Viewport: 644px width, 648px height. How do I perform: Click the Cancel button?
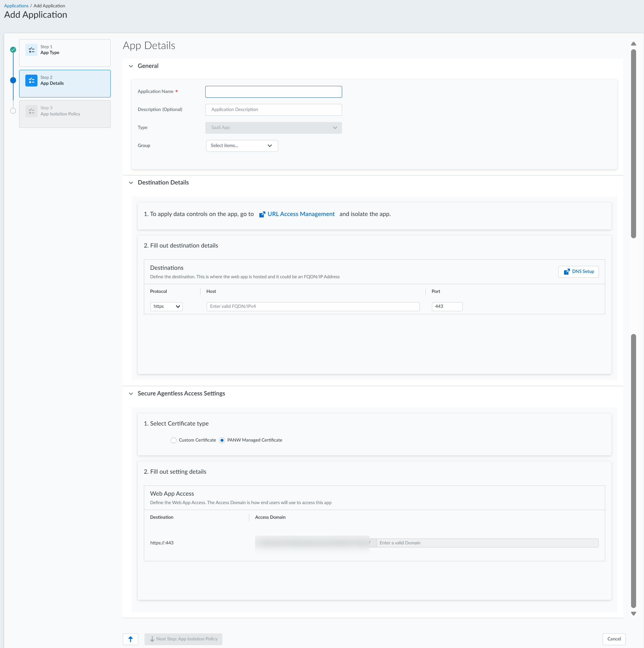click(614, 639)
